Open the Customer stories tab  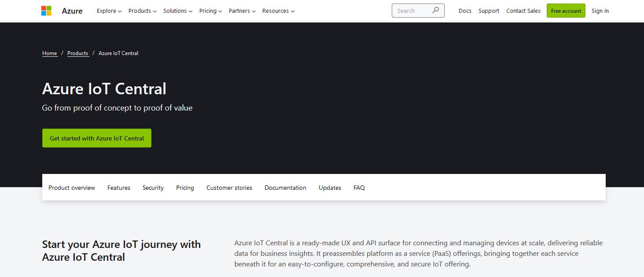click(x=229, y=188)
